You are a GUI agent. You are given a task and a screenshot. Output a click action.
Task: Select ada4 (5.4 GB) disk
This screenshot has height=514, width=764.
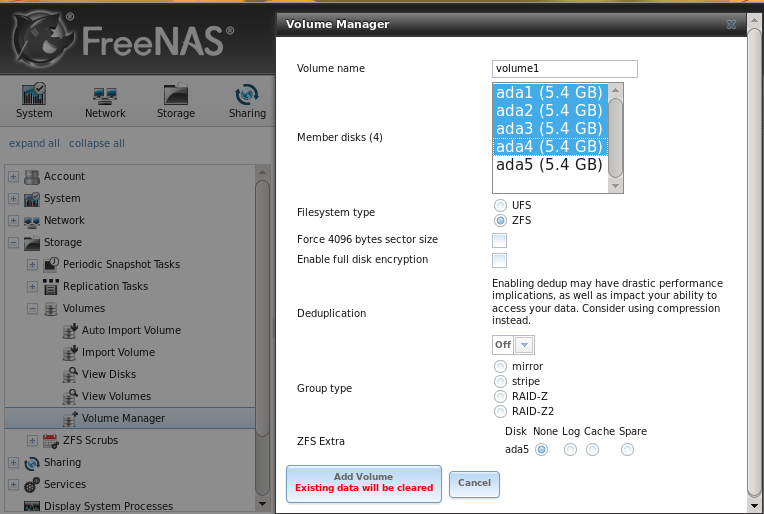[x=550, y=147]
